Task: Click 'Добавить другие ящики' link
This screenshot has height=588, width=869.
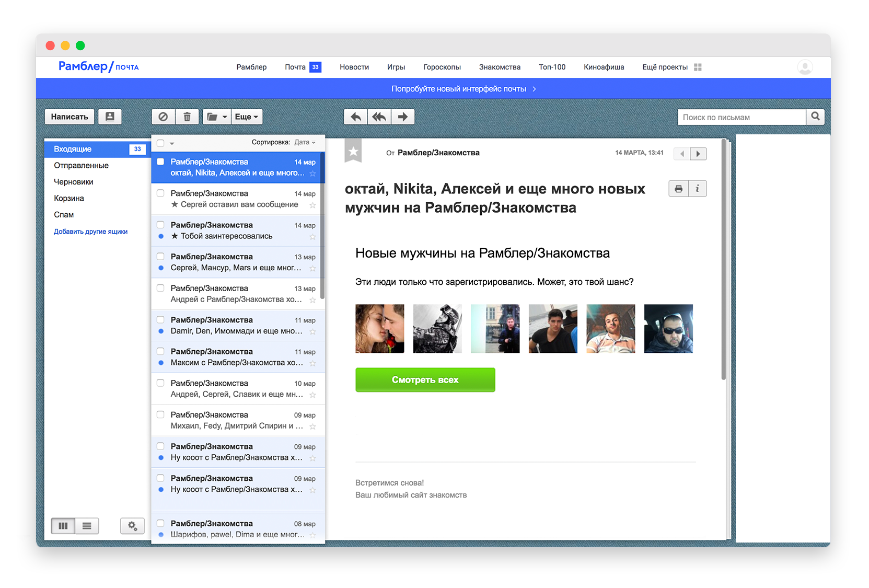Action: [x=91, y=232]
